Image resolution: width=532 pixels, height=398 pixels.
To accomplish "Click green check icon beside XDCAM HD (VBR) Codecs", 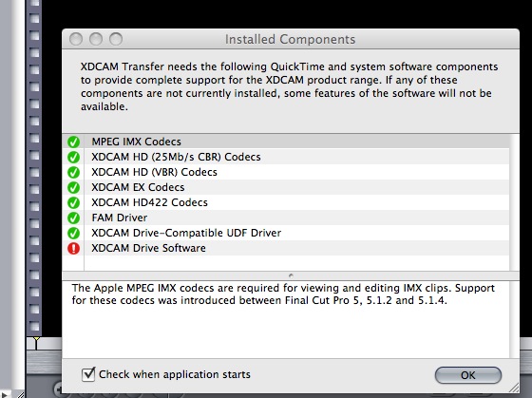I will pyautogui.click(x=73, y=172).
